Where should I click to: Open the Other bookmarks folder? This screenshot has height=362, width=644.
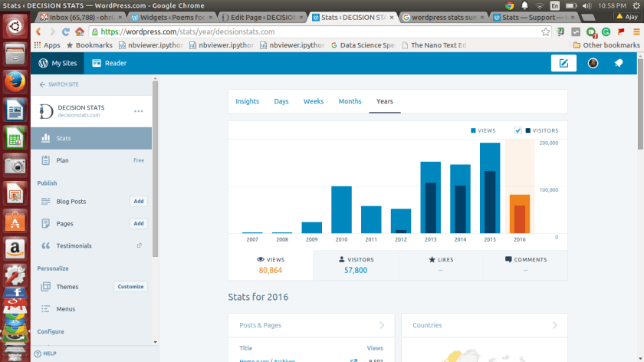coord(606,45)
